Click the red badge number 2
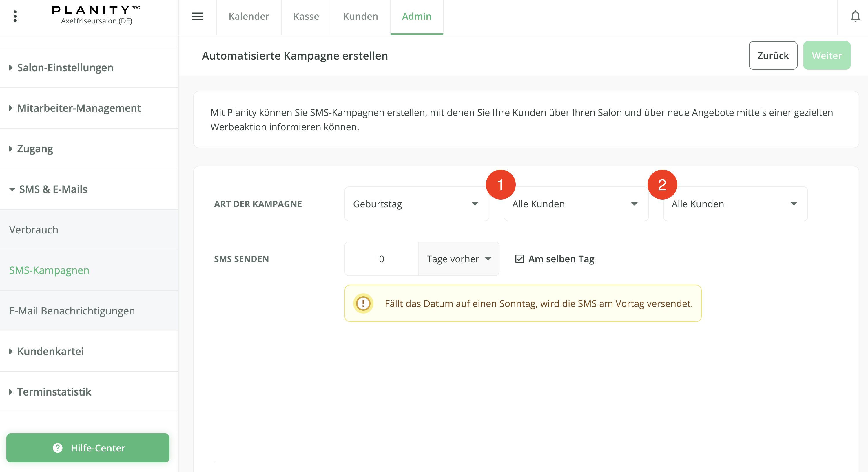This screenshot has width=868, height=472. pos(662,185)
